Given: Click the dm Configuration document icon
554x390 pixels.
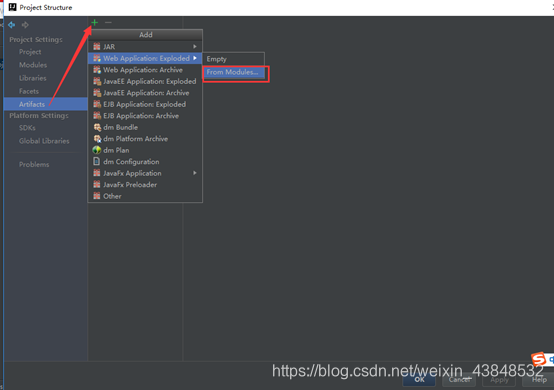Looking at the screenshot, I should click(x=96, y=161).
